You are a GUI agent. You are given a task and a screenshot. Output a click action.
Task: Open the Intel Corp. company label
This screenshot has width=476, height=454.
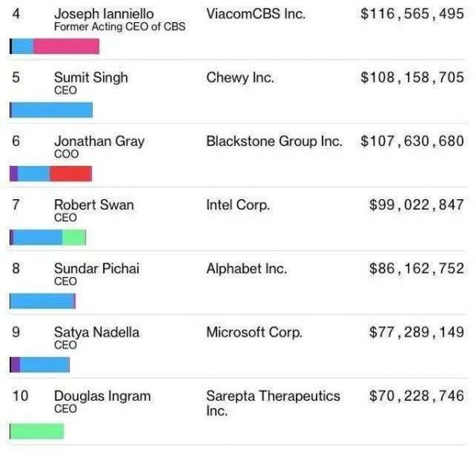coord(238,205)
